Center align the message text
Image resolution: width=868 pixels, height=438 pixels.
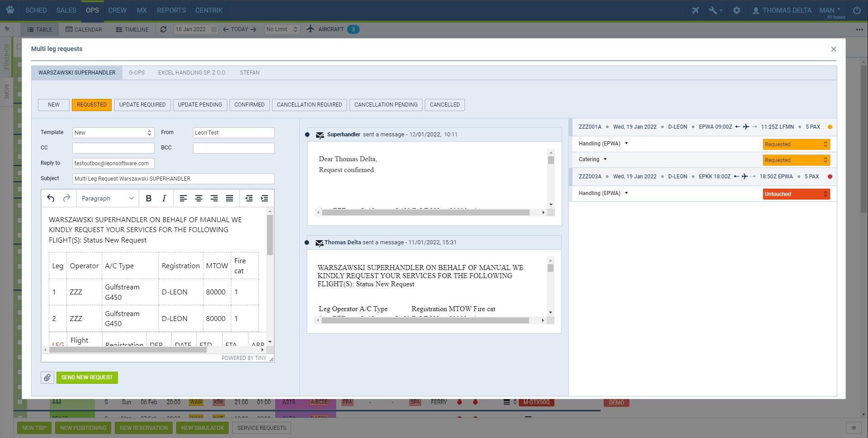click(x=198, y=198)
